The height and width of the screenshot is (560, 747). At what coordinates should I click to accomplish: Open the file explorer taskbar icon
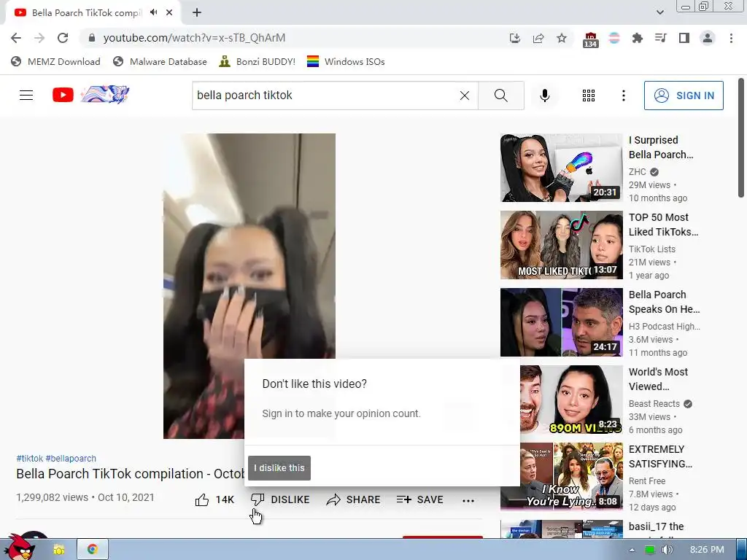point(59,550)
